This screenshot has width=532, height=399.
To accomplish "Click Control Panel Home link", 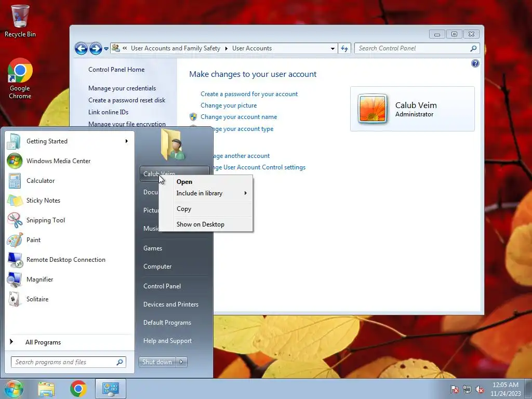I will [x=116, y=70].
